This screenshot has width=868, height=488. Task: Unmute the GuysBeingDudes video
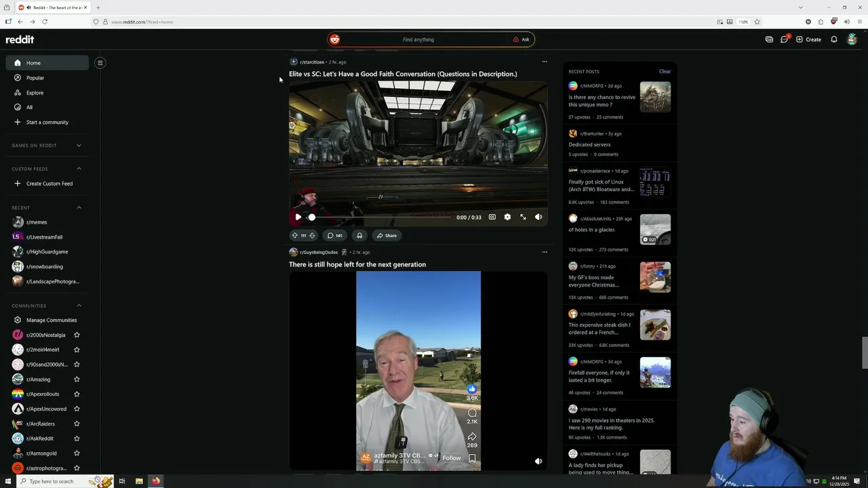pos(538,461)
